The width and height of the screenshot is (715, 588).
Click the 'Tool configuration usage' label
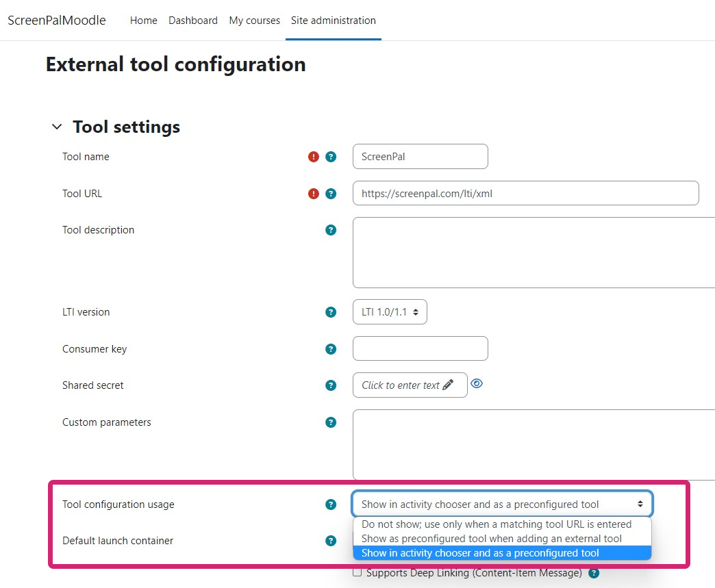(x=118, y=504)
